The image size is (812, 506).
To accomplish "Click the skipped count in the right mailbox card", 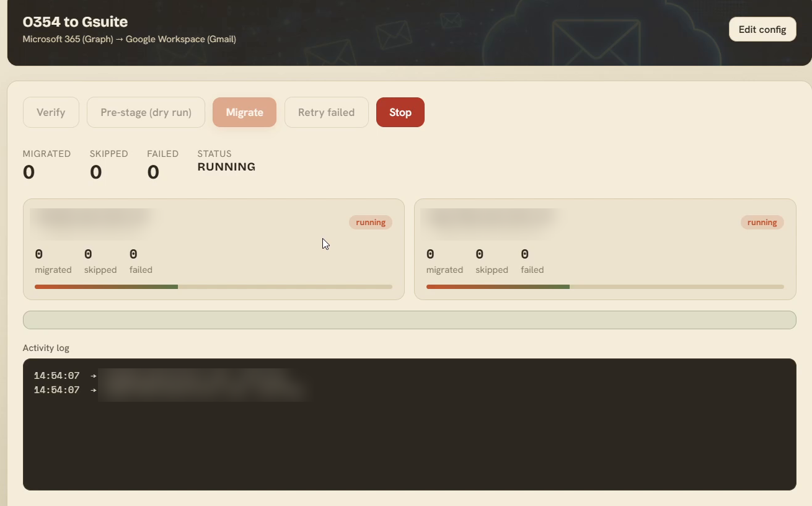I will 480,254.
